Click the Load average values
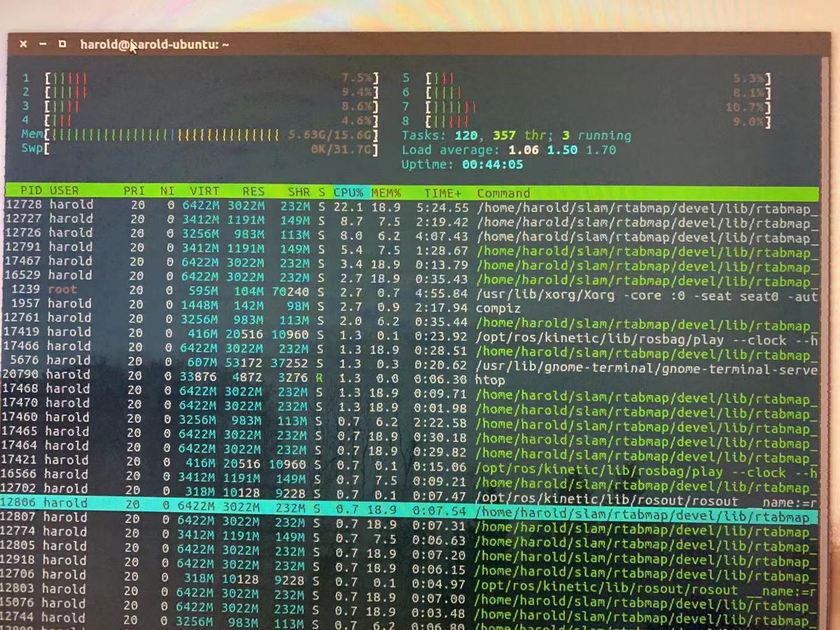840x630 pixels. [x=562, y=150]
